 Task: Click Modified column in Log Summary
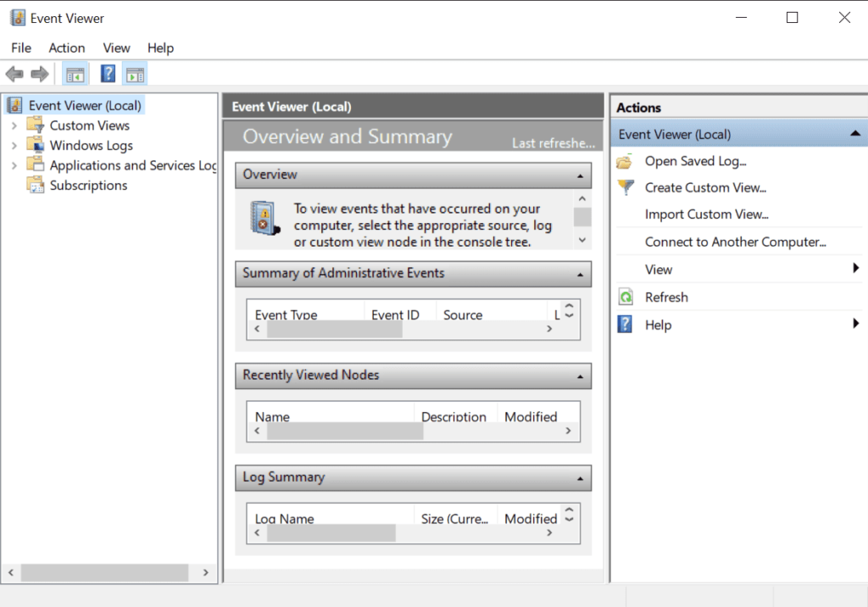(531, 518)
